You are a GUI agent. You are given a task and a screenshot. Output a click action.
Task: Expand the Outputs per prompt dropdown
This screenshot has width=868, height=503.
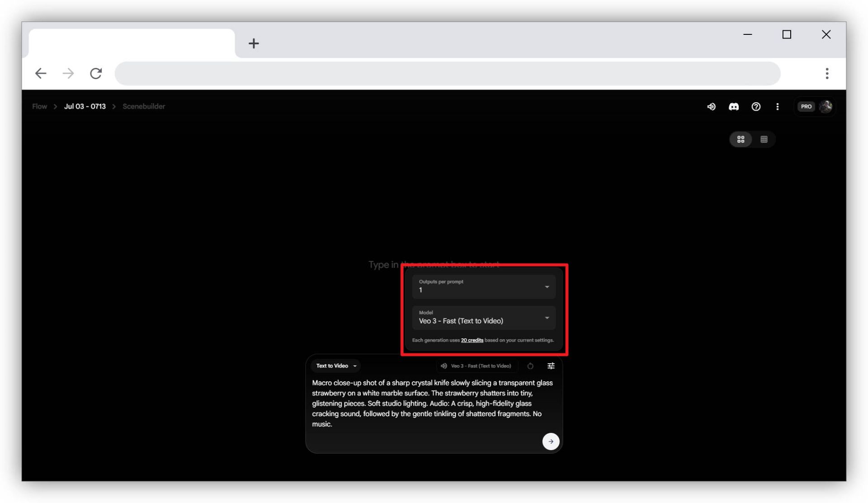pyautogui.click(x=483, y=286)
